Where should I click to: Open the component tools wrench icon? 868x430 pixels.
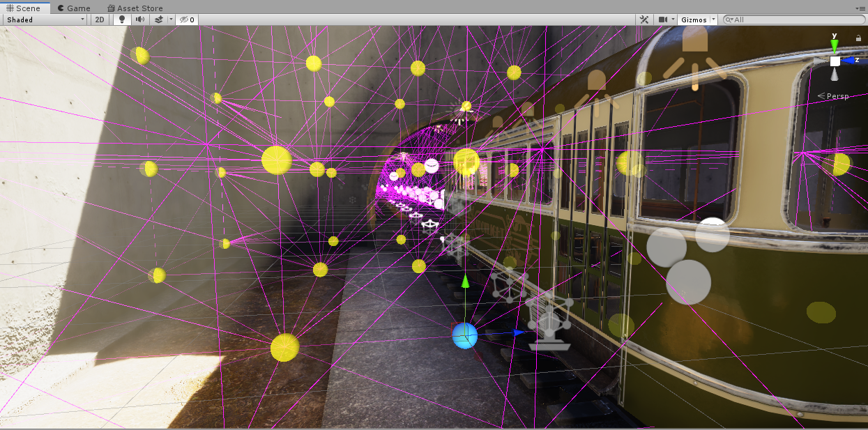coord(645,20)
